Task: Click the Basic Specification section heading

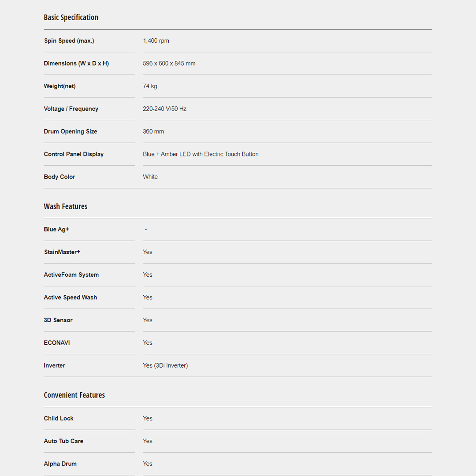Action: [x=71, y=18]
